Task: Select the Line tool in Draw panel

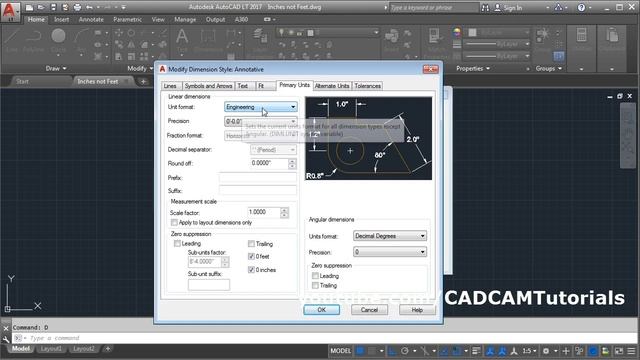Action: (11, 40)
